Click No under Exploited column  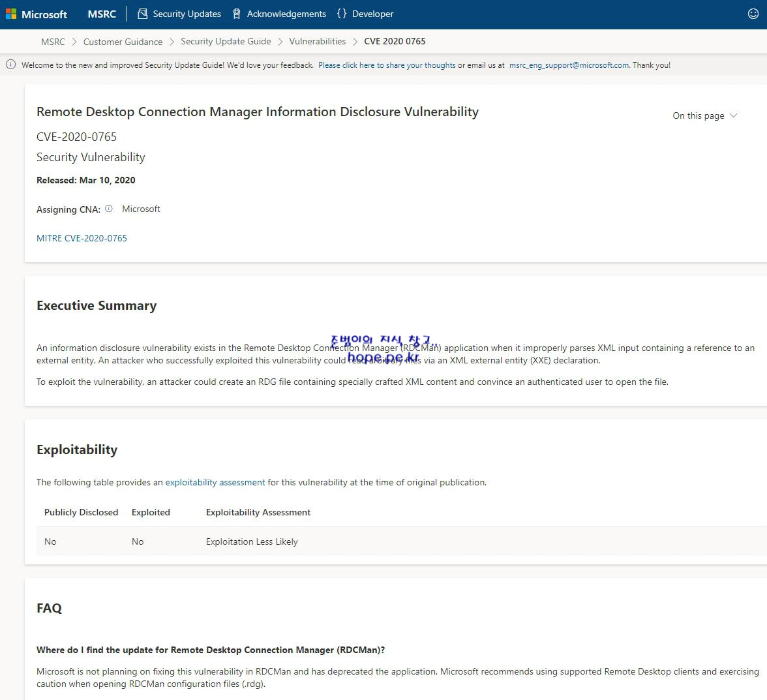138,541
